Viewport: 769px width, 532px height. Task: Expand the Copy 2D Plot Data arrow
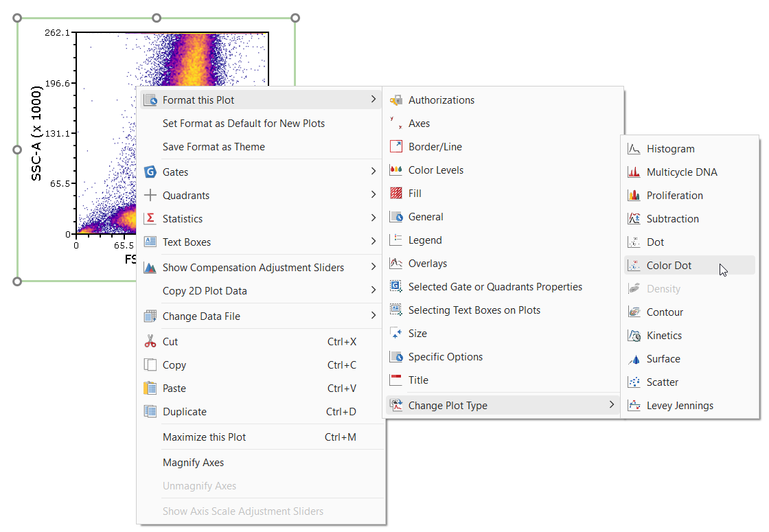coord(374,290)
